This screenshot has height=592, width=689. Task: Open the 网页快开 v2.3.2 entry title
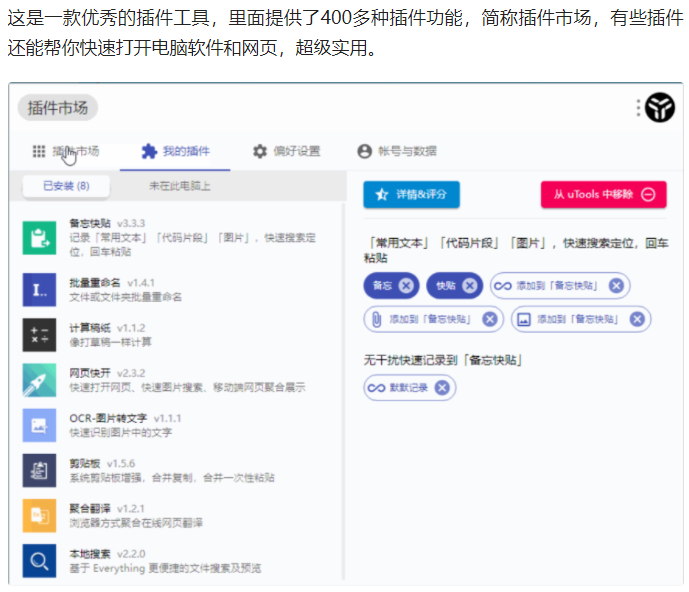click(x=107, y=373)
